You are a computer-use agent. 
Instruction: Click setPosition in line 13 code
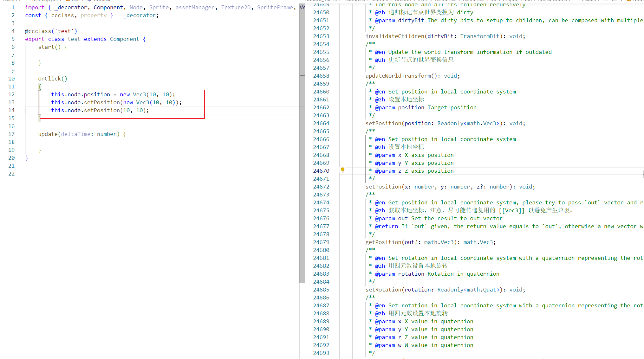click(x=102, y=102)
